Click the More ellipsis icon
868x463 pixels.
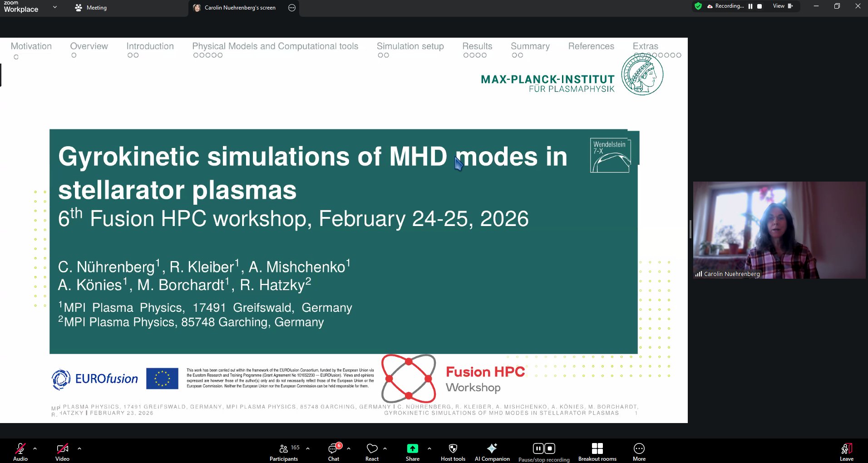639,448
